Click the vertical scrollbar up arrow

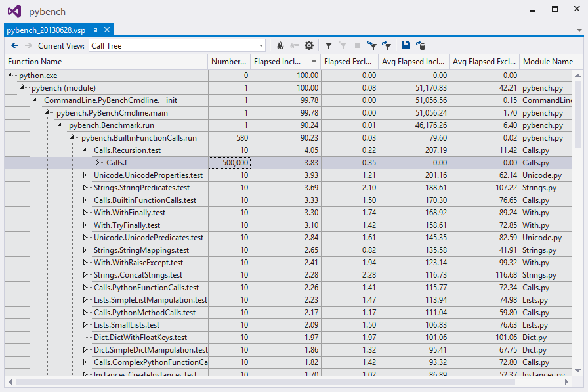pyautogui.click(x=578, y=76)
